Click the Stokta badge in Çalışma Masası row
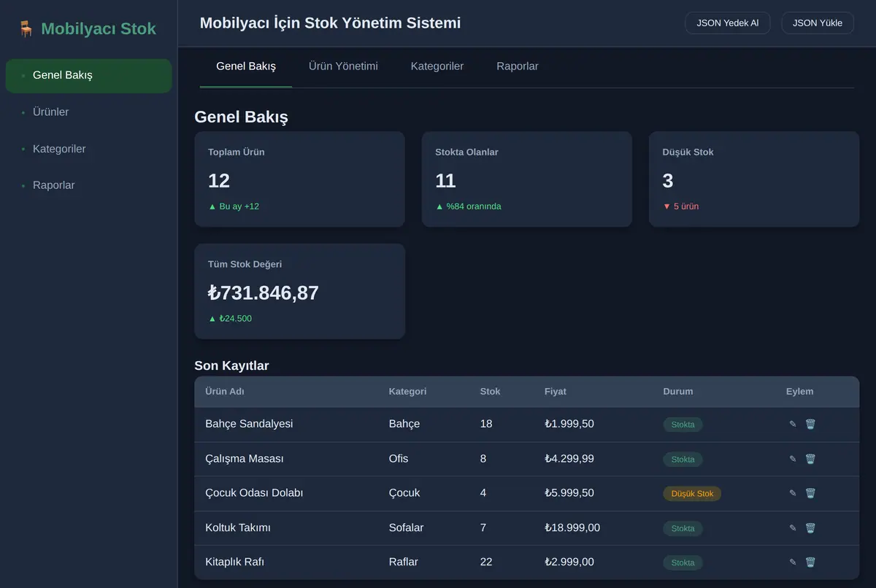Image resolution: width=876 pixels, height=588 pixels. [683, 460]
